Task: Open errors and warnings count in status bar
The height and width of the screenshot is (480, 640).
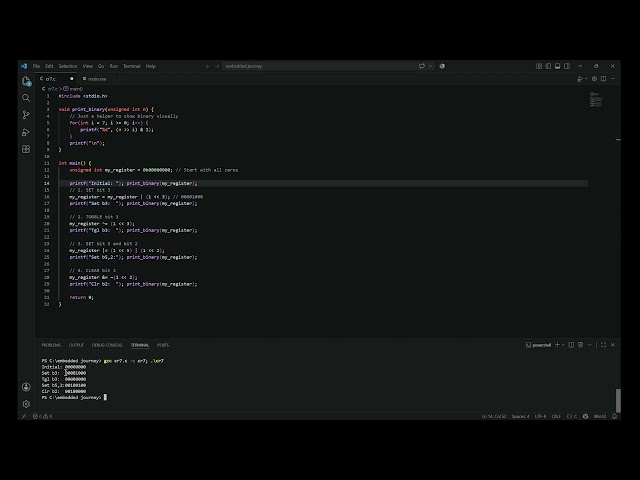Action: click(42, 416)
